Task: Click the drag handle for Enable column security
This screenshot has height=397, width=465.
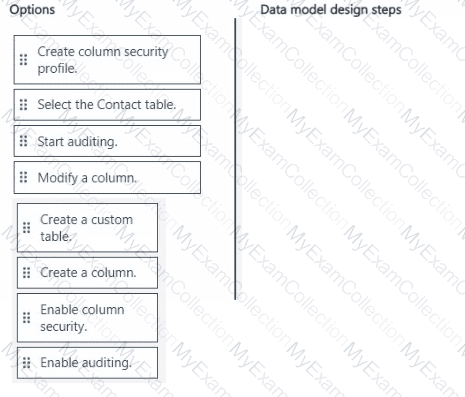Action: pos(27,318)
